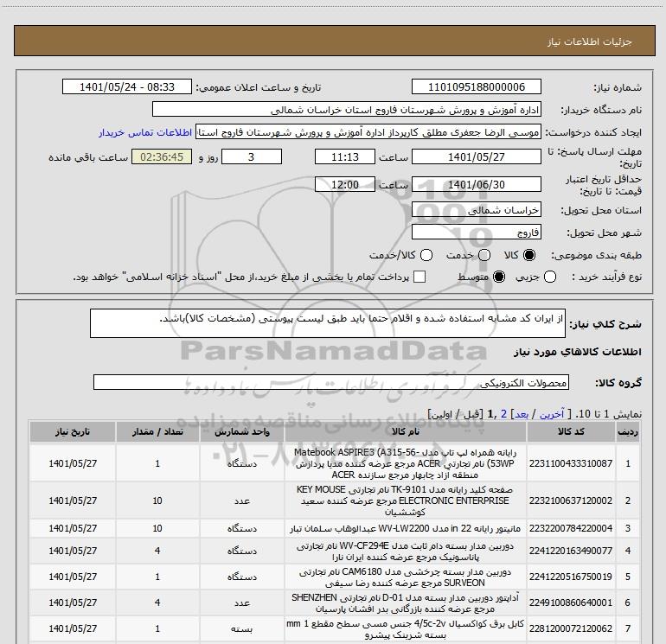Viewport: 666px width, 644px height.
Task: Click item code 2241220163490077
Action: coord(571,551)
